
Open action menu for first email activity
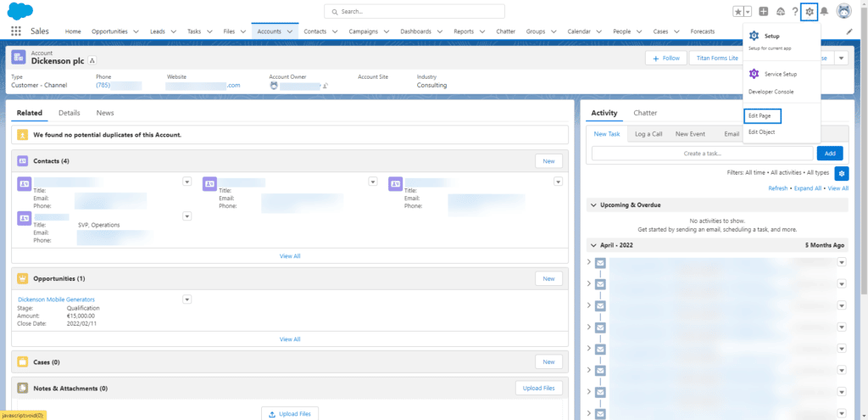[842, 262]
